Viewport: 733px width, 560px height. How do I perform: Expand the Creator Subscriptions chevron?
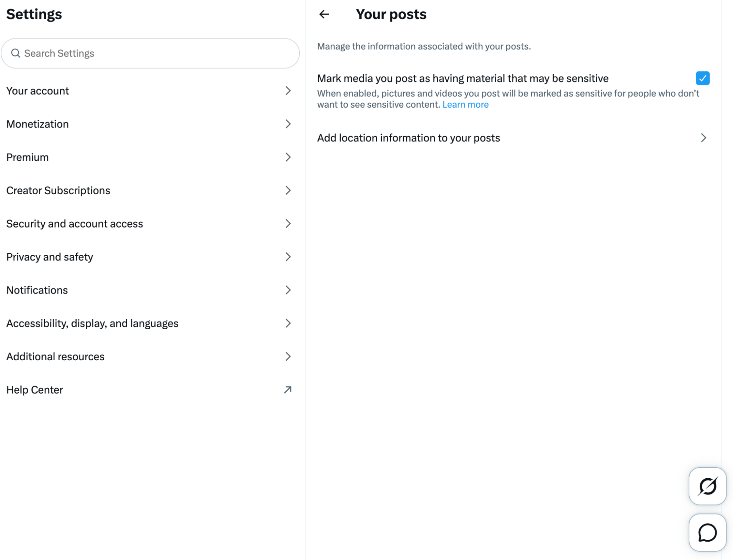click(288, 190)
